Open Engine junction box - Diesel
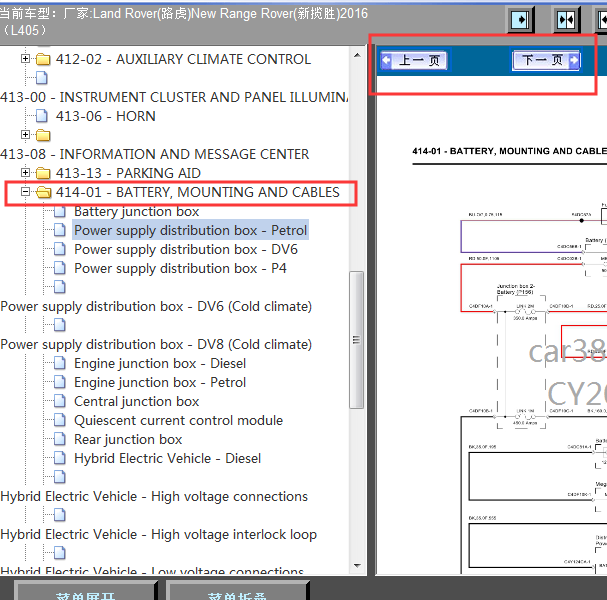This screenshot has width=607, height=600. tap(160, 363)
